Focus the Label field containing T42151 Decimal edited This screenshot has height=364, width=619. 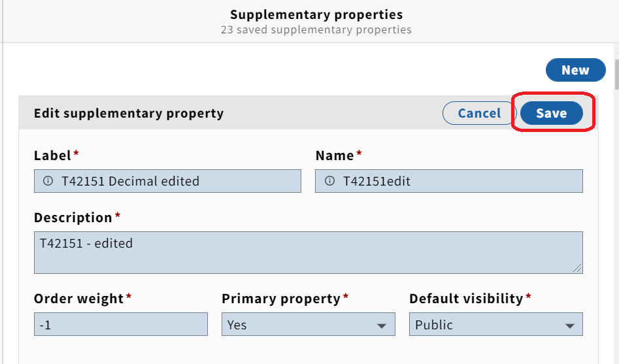(167, 181)
